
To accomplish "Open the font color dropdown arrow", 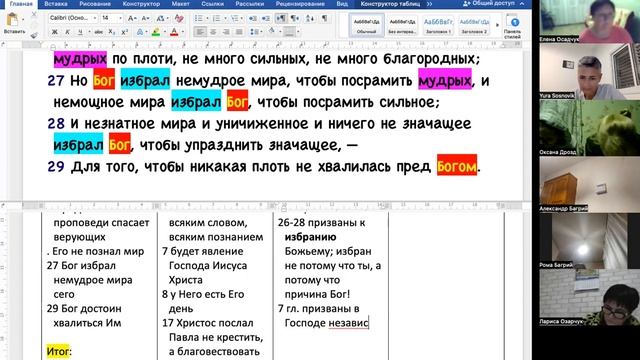I will (x=182, y=32).
